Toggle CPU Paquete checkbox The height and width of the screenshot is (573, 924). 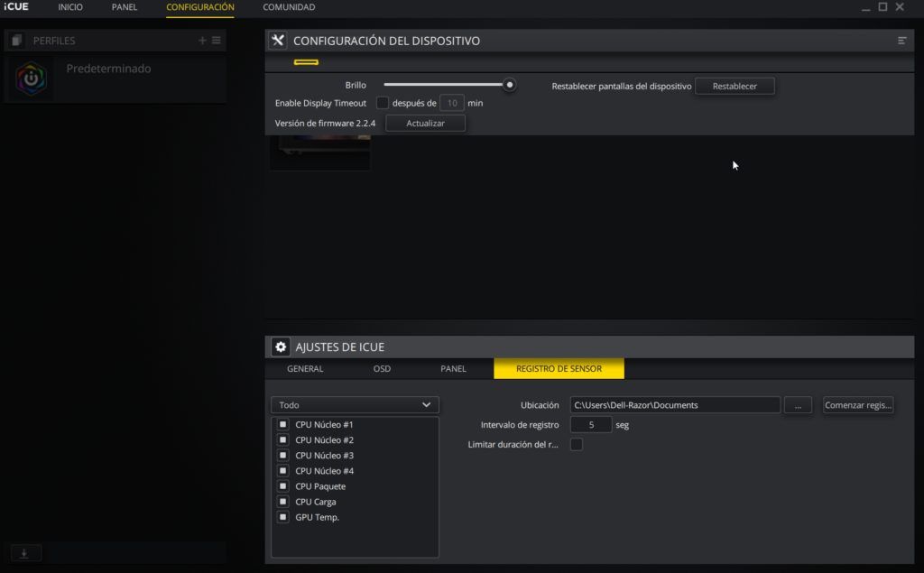282,485
